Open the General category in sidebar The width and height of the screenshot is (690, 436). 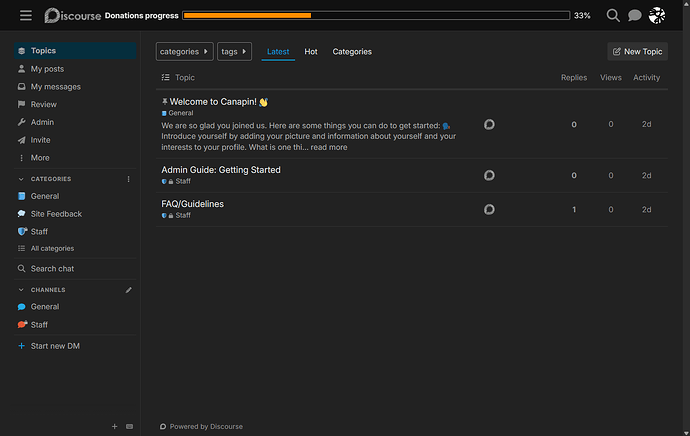click(x=75, y=196)
